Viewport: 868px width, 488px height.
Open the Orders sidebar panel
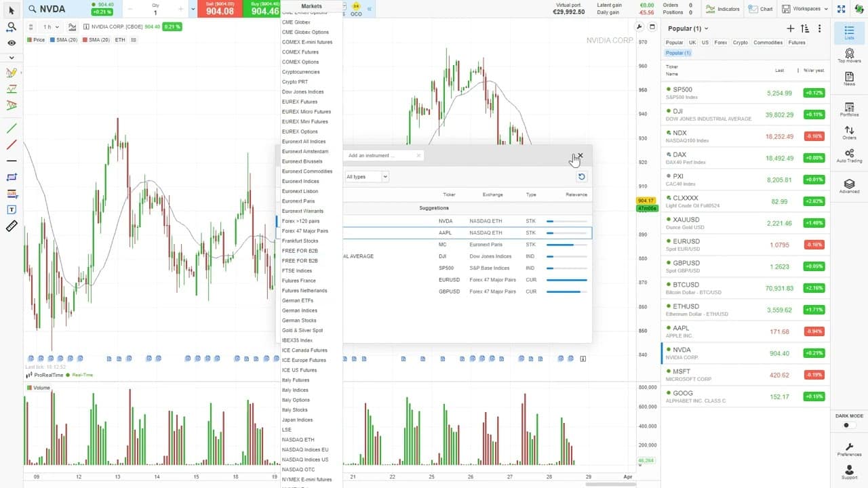click(849, 134)
